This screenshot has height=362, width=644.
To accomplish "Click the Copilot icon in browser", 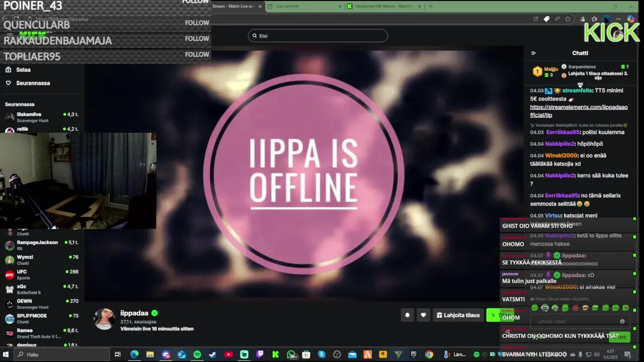I will pos(631,19).
